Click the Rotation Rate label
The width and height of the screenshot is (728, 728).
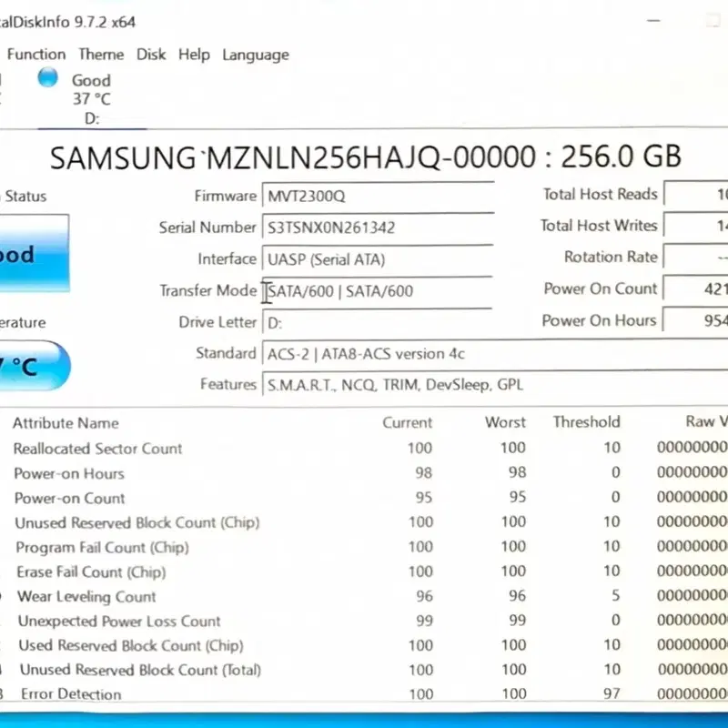click(611, 257)
